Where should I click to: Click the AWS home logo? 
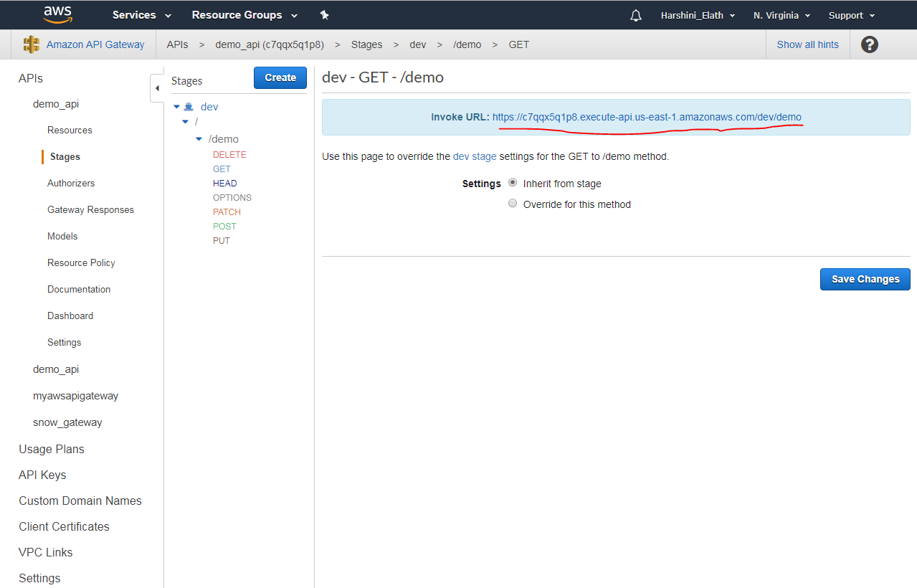pyautogui.click(x=57, y=14)
